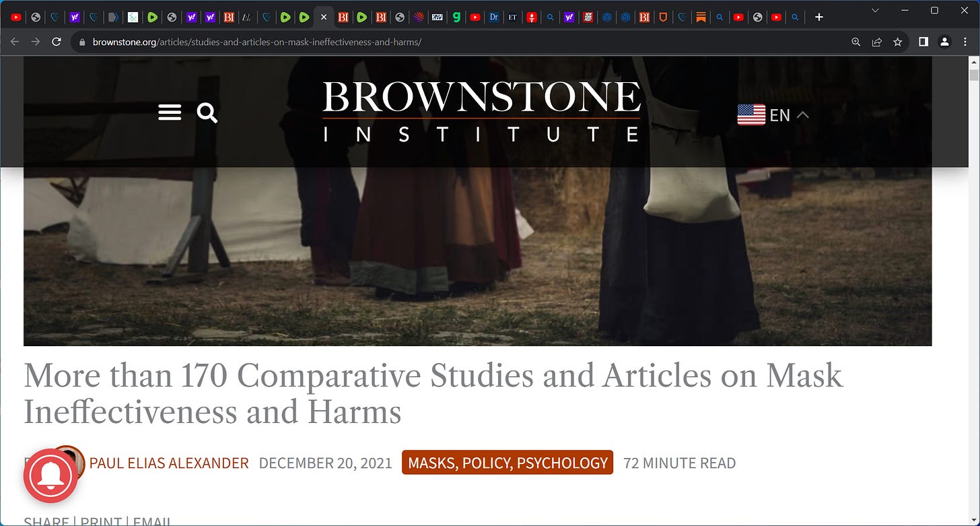
Task: Open the Chrome profile avatar menu
Action: click(944, 42)
